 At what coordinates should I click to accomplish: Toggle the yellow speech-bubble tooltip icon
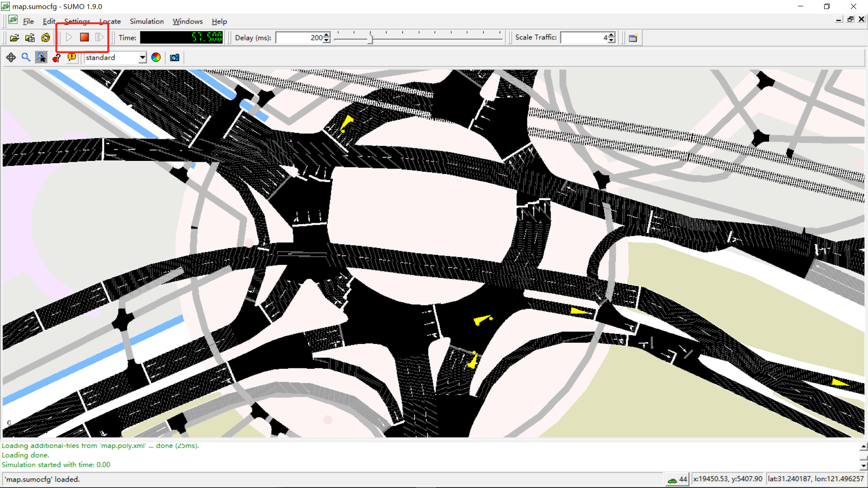tap(71, 57)
